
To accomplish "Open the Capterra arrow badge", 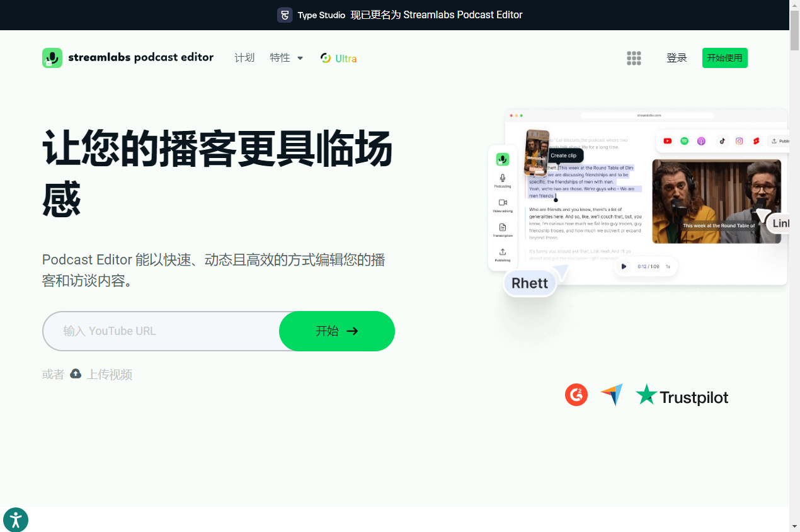I will (611, 395).
